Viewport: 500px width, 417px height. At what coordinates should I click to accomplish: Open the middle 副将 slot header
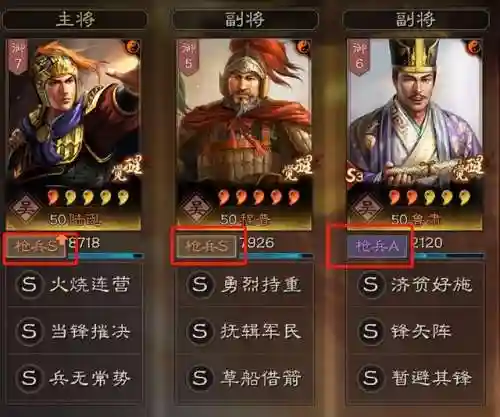pyautogui.click(x=245, y=19)
